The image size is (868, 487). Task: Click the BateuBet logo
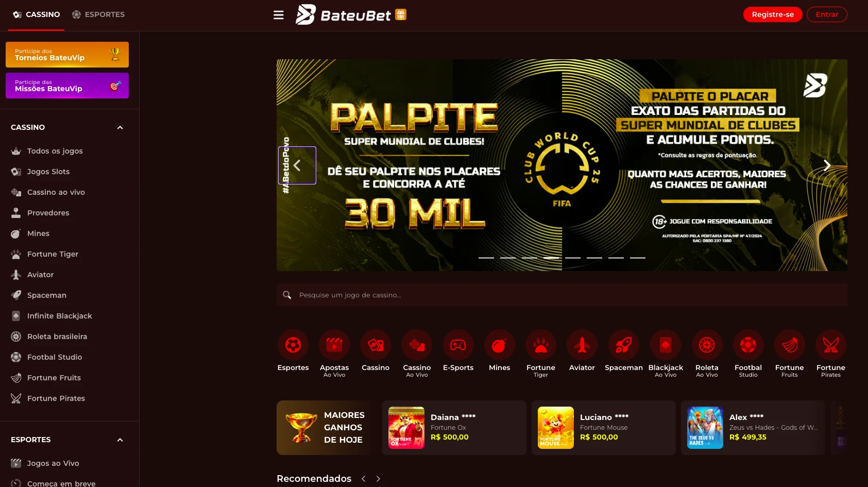coord(343,15)
